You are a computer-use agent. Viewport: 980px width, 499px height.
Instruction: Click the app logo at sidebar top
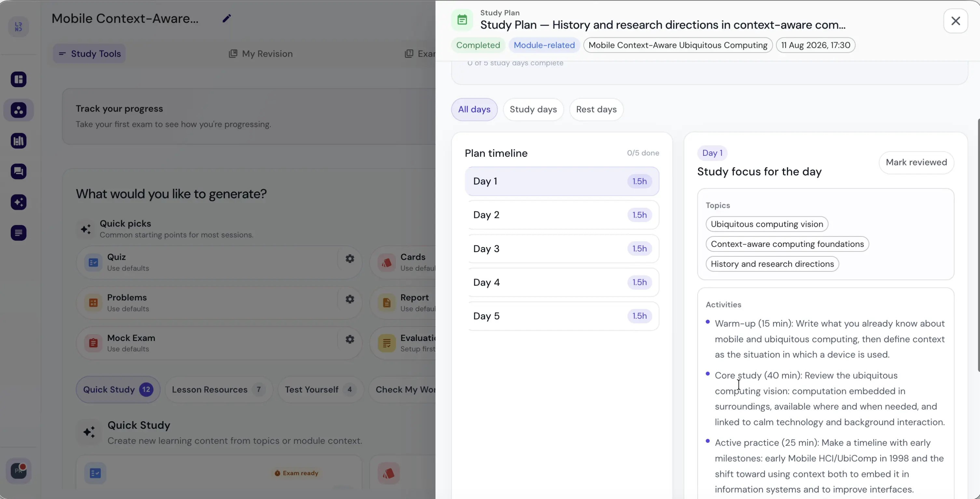click(18, 27)
